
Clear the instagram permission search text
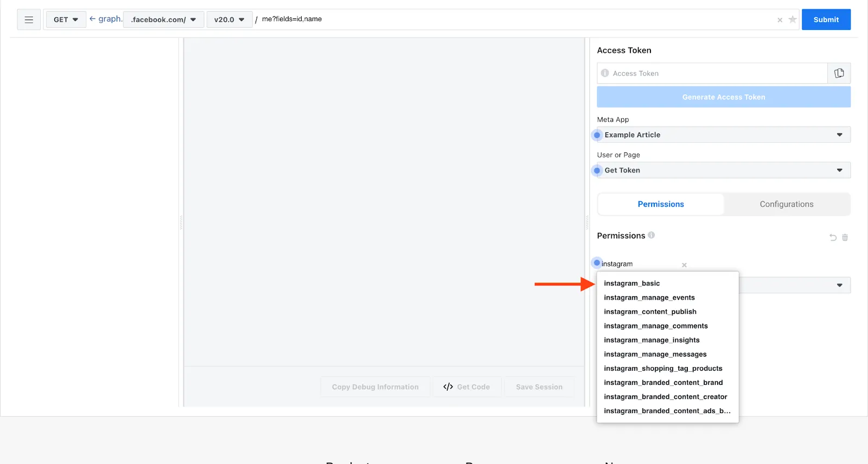coord(684,265)
